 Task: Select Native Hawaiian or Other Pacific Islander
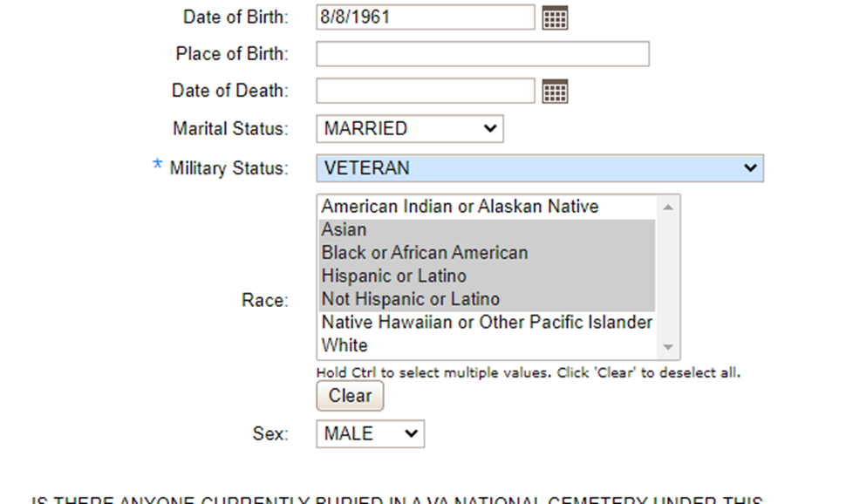pyautogui.click(x=487, y=323)
